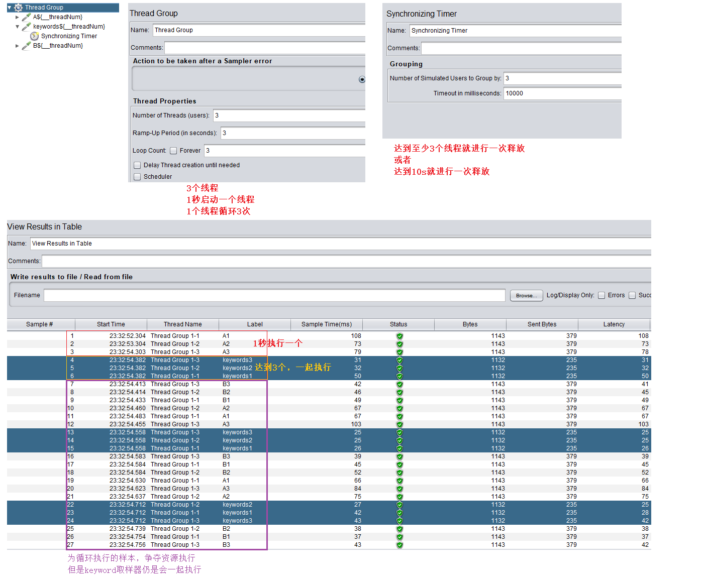Click the View Results in Table Name field
The image size is (703, 588).
point(341,244)
